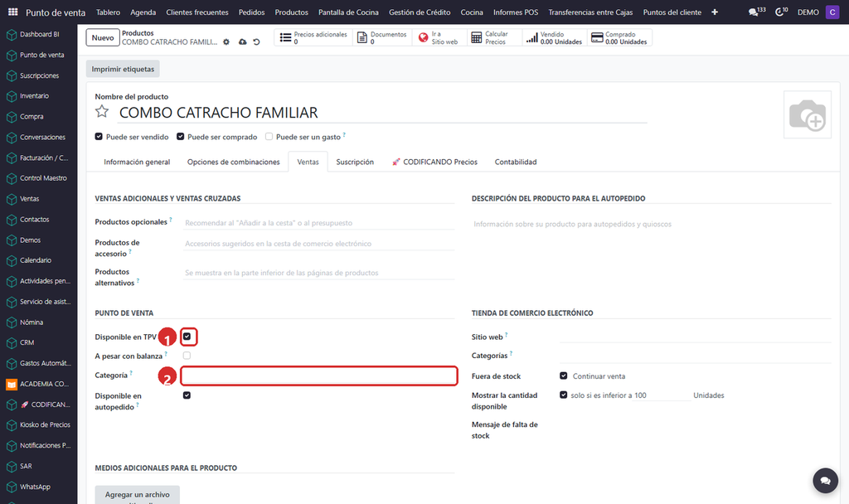Viewport: 849px width, 504px height.
Task: Open the activities clock icon with 10
Action: pyautogui.click(x=781, y=12)
